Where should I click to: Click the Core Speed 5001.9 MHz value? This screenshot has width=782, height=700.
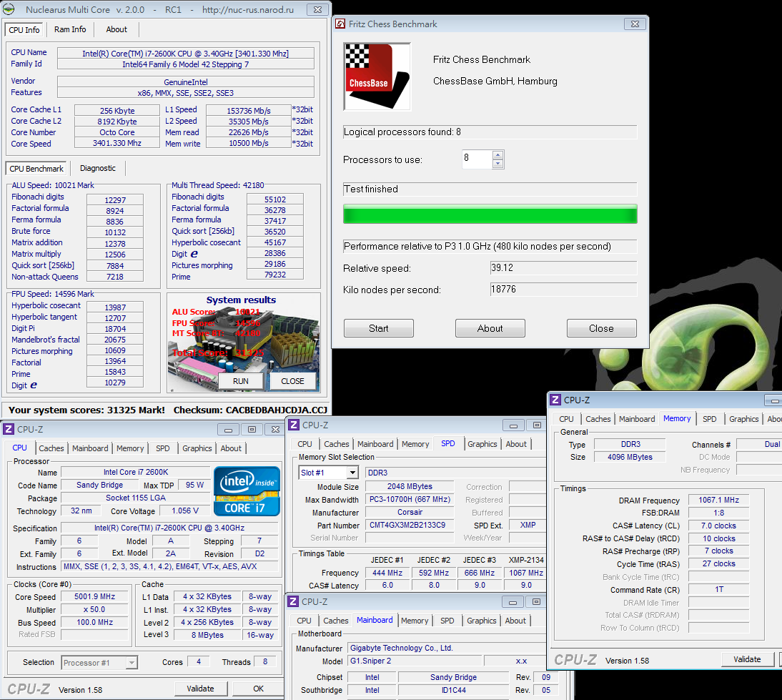pos(94,597)
